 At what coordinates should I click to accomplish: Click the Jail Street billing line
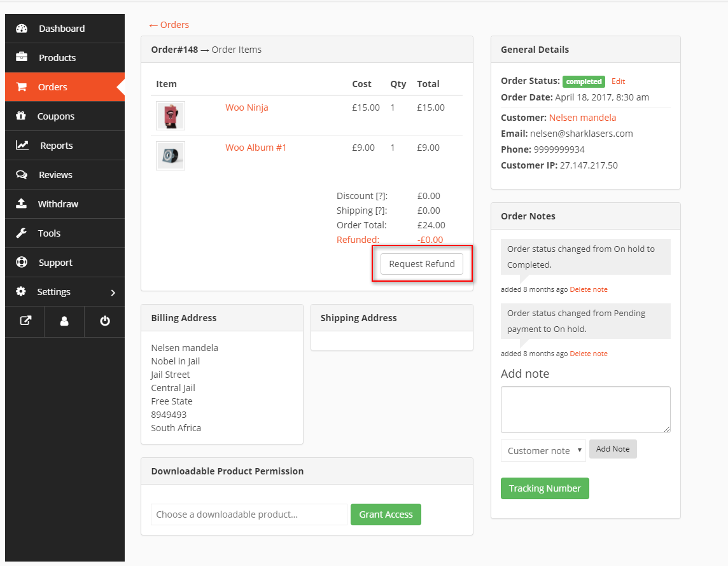(171, 375)
